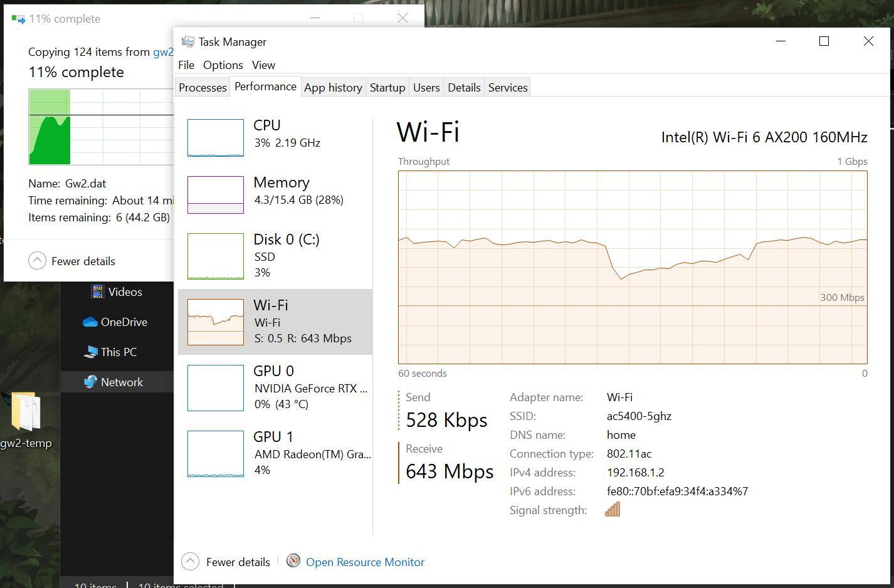
Task: Click the GPU 0 NVIDIA graph thumbnail
Action: (215, 388)
